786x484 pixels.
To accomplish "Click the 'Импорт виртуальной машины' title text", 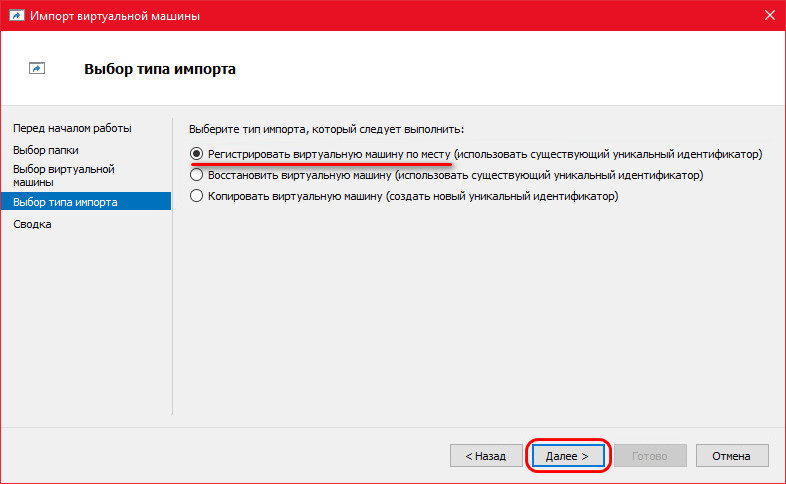I will [115, 16].
